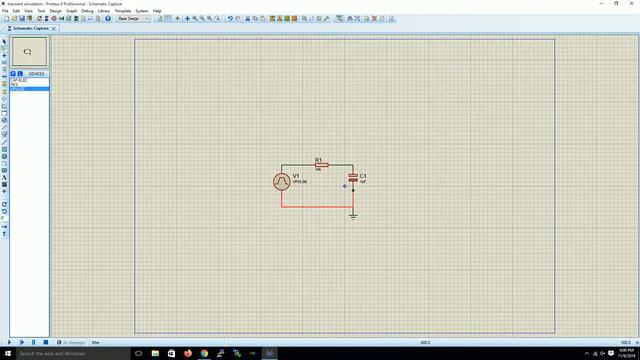The height and width of the screenshot is (360, 640).
Task: Open the Library menu
Action: pos(104,11)
